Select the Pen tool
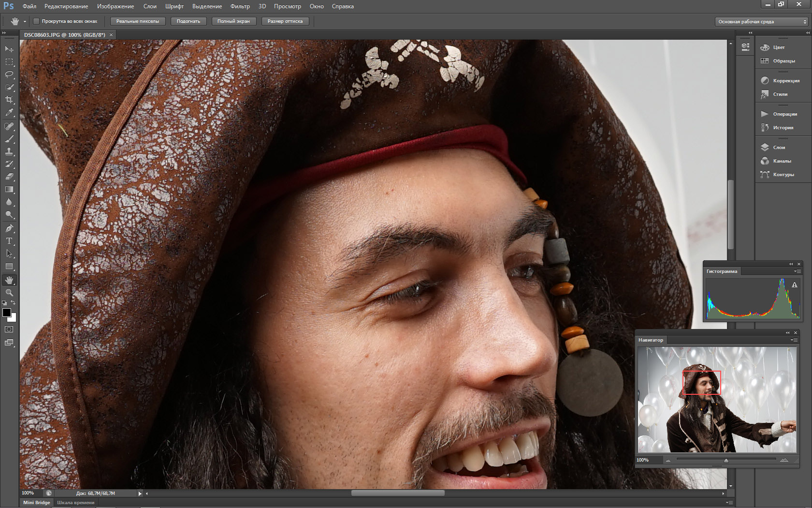 (x=9, y=228)
